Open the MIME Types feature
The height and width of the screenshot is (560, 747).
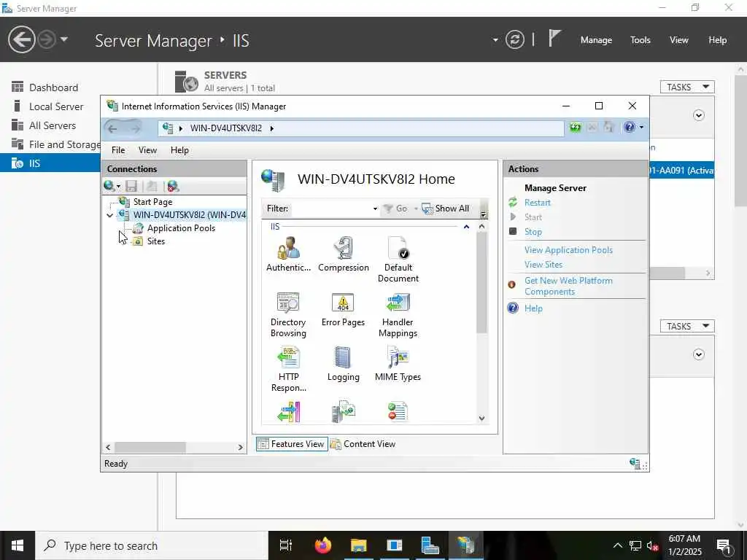(398, 365)
